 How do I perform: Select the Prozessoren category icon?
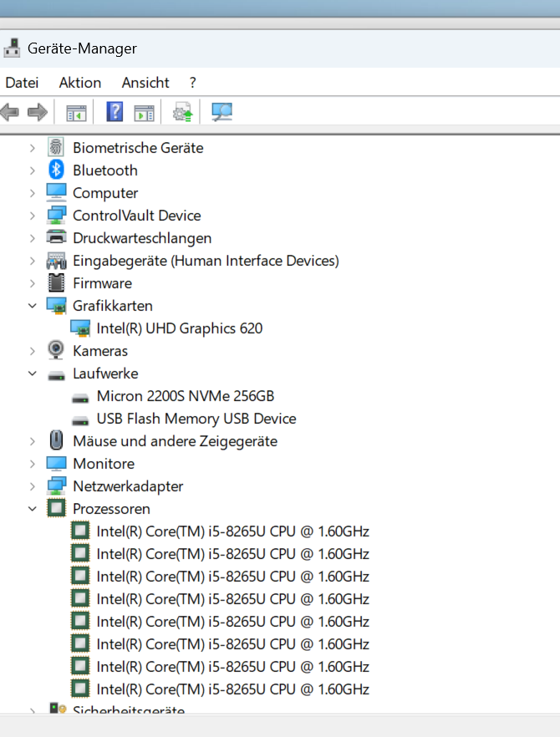[x=57, y=508]
